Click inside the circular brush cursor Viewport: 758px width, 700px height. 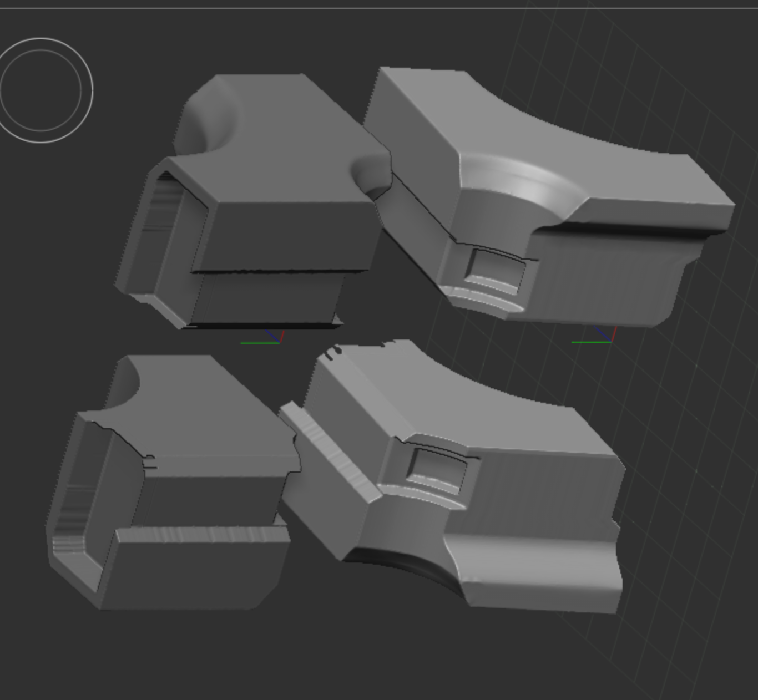coord(41,90)
